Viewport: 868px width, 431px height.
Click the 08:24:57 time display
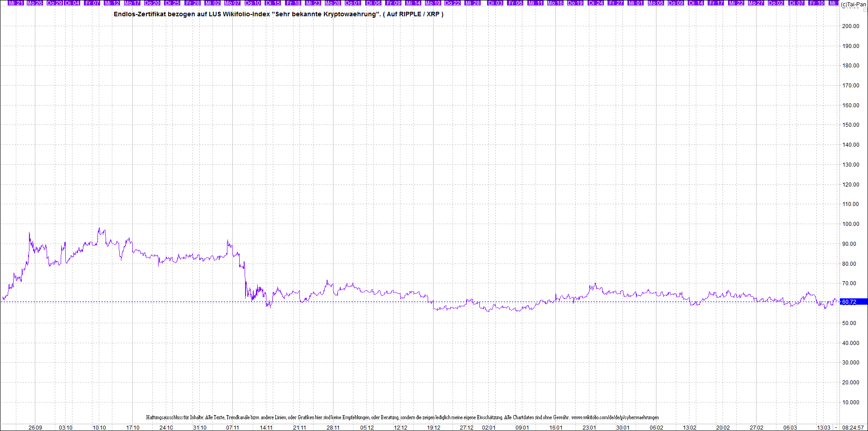pos(853,427)
